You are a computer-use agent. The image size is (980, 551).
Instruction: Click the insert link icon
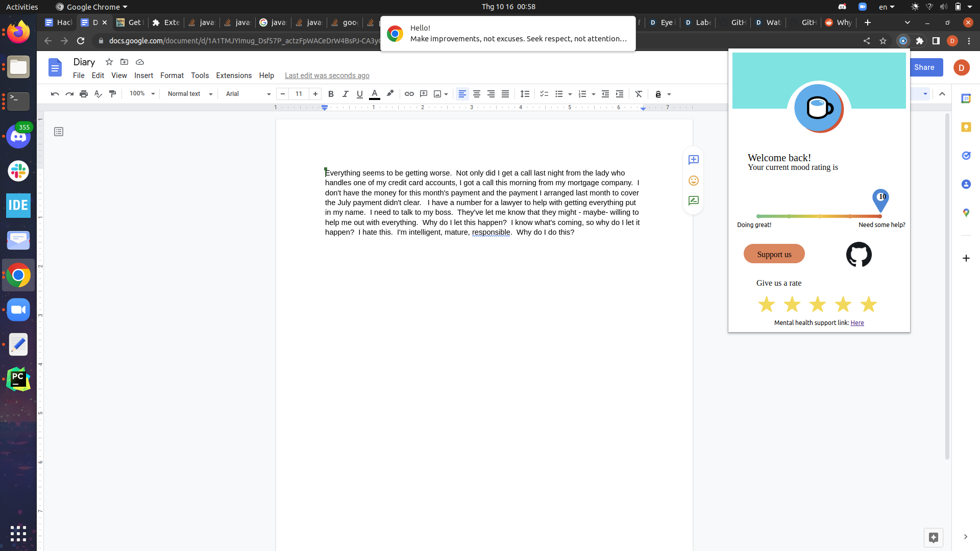[x=409, y=94]
